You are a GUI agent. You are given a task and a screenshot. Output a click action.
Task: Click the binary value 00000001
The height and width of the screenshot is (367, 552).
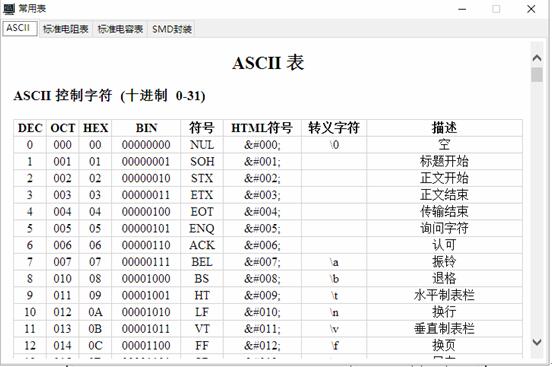tap(146, 162)
